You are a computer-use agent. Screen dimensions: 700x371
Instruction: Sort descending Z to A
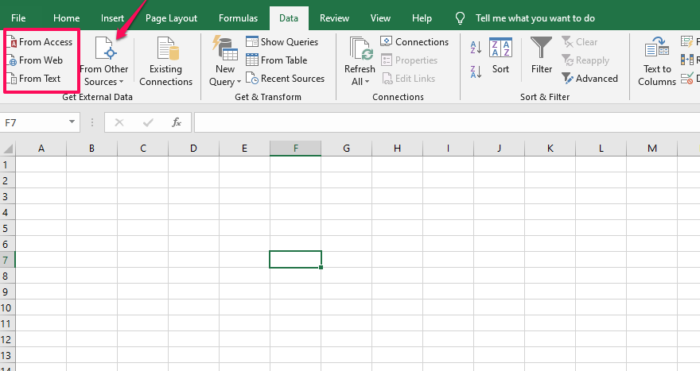tap(476, 71)
